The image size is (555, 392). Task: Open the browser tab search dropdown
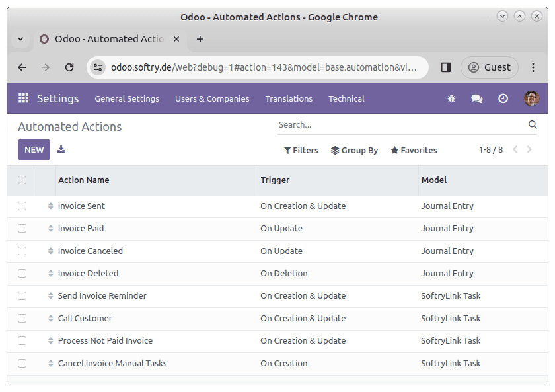[20, 39]
